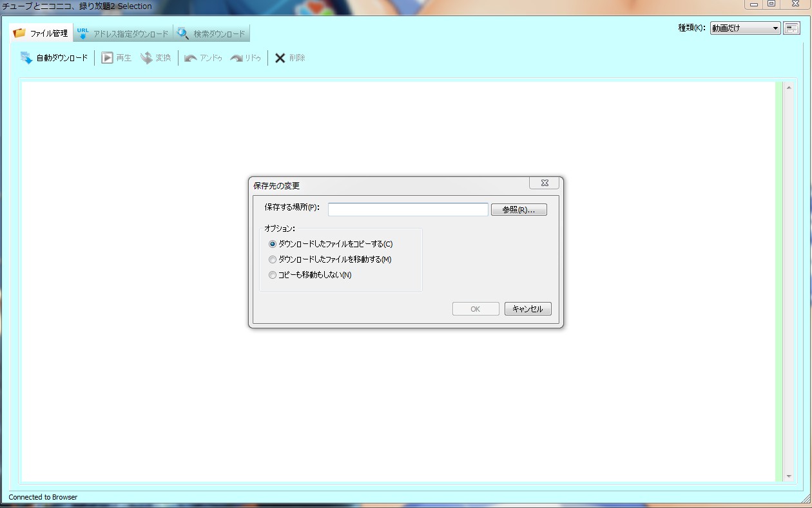Click the アンドゥ undo toolbar button
812x508 pixels.
tap(203, 58)
